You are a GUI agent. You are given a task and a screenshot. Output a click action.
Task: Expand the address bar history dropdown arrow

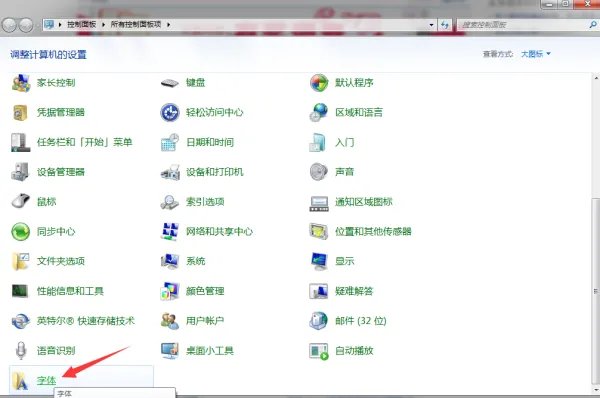pyautogui.click(x=432, y=25)
